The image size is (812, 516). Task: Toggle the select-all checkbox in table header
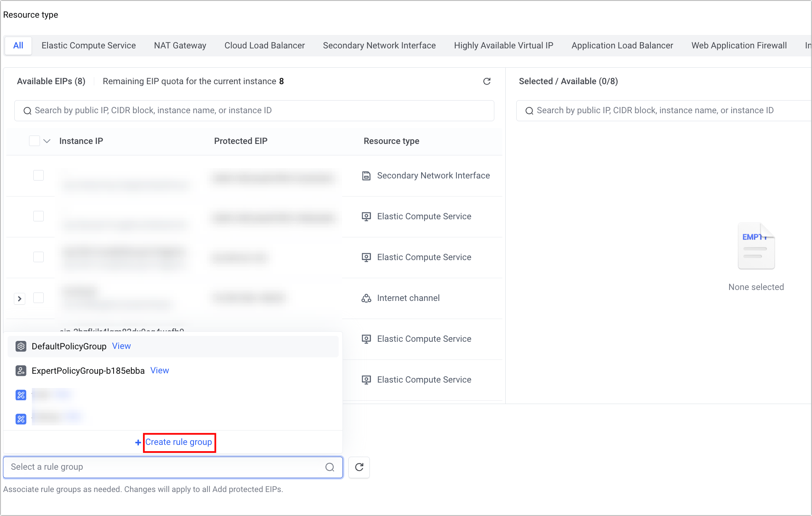(x=34, y=141)
